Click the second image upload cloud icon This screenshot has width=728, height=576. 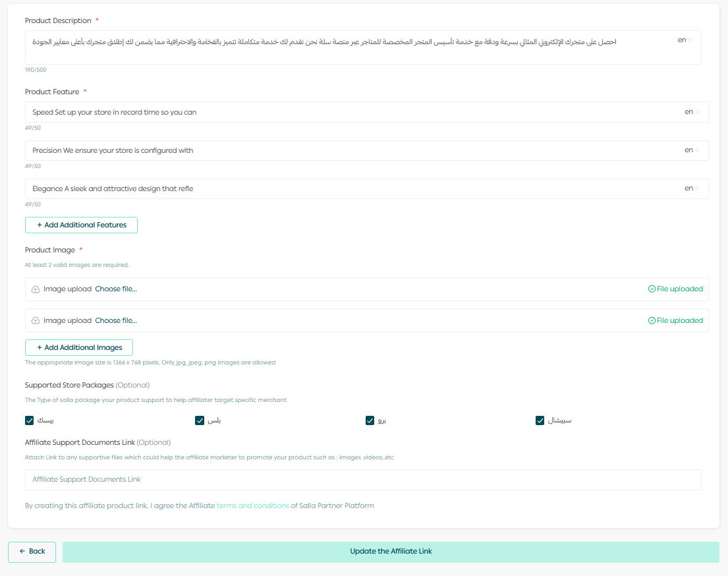coord(36,321)
